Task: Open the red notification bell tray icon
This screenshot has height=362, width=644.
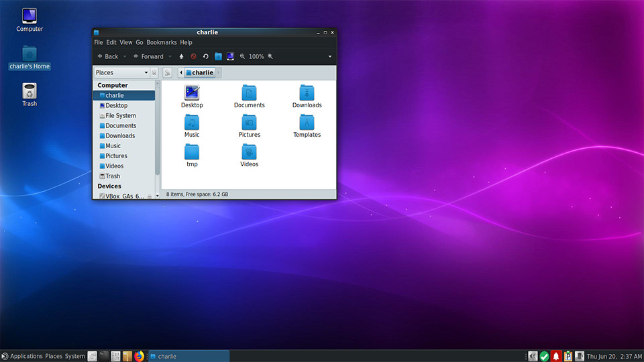Action: 556,356
